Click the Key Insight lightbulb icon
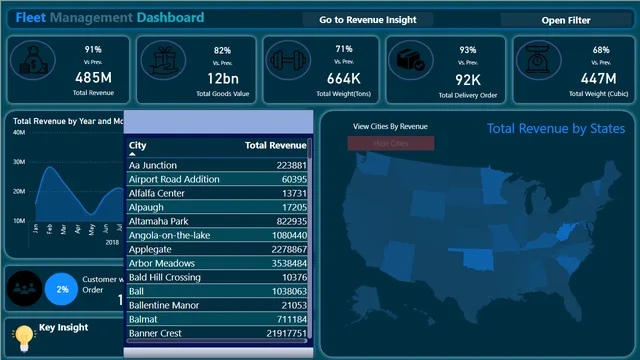Viewport: 640px width, 360px height. click(24, 338)
